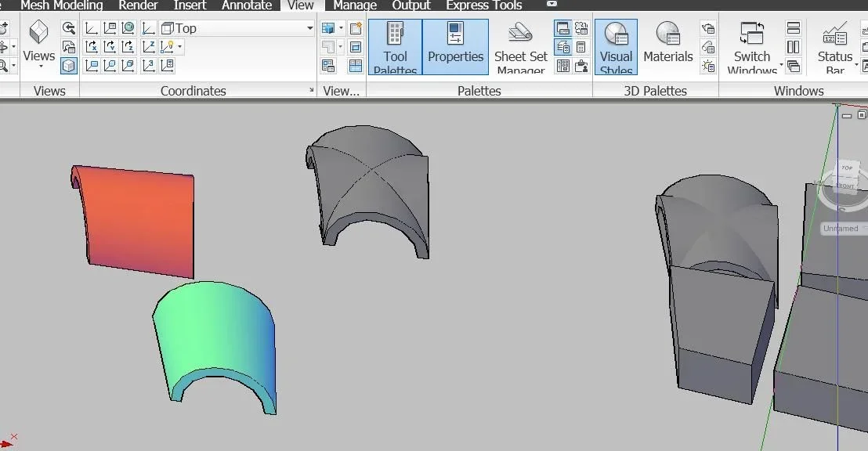Minimize the drawing viewport window
868x451 pixels.
(x=846, y=115)
